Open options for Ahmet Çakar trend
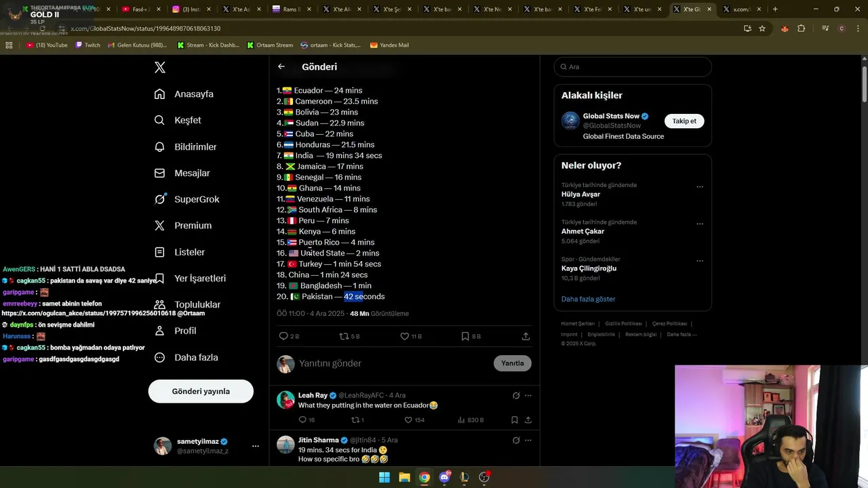This screenshot has height=488, width=868. 700,224
